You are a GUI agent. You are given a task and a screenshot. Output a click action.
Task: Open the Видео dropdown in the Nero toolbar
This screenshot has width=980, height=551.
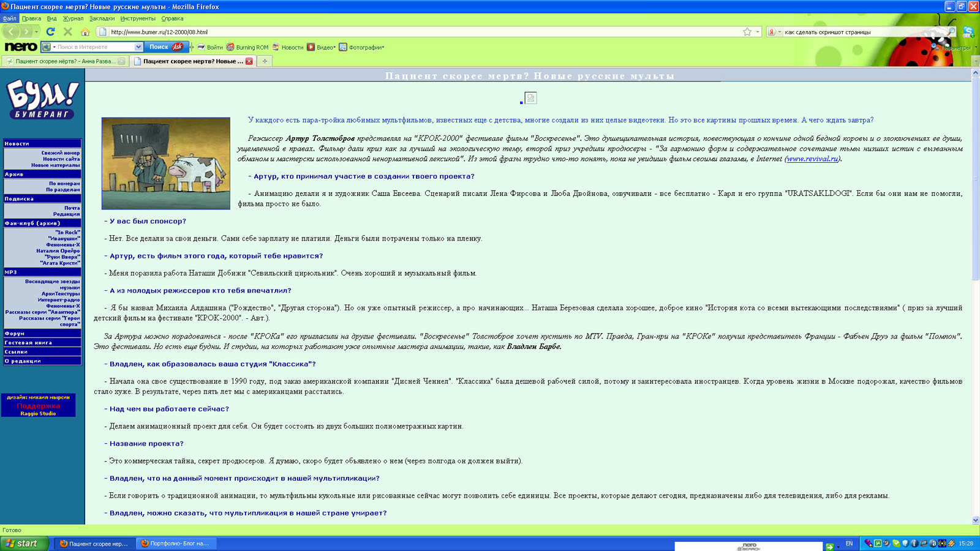pos(321,47)
